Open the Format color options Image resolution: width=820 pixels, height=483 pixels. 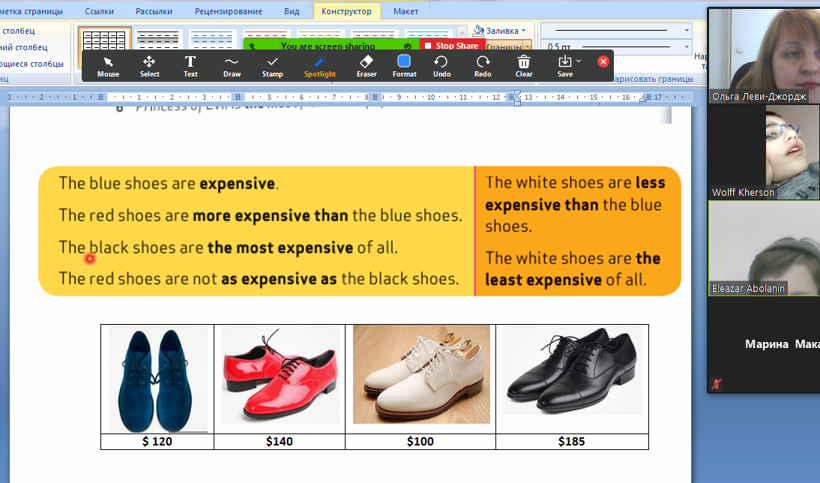pos(404,66)
